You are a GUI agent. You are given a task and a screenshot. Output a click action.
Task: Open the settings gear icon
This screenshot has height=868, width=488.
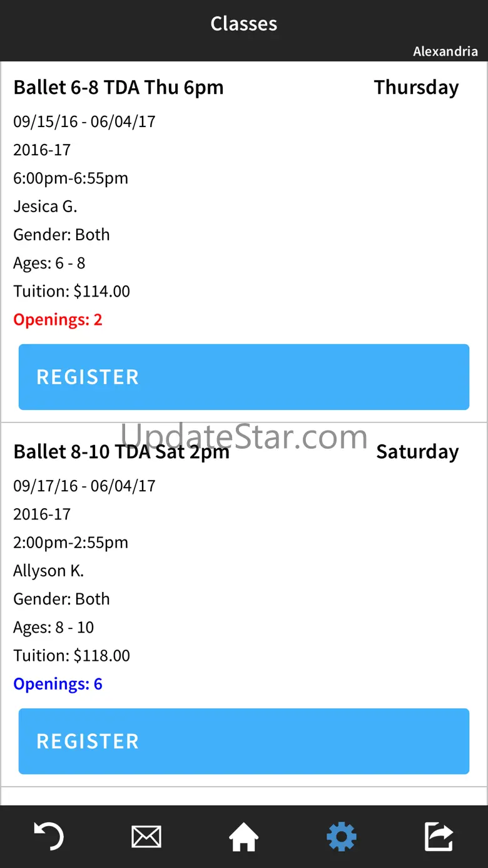[342, 837]
